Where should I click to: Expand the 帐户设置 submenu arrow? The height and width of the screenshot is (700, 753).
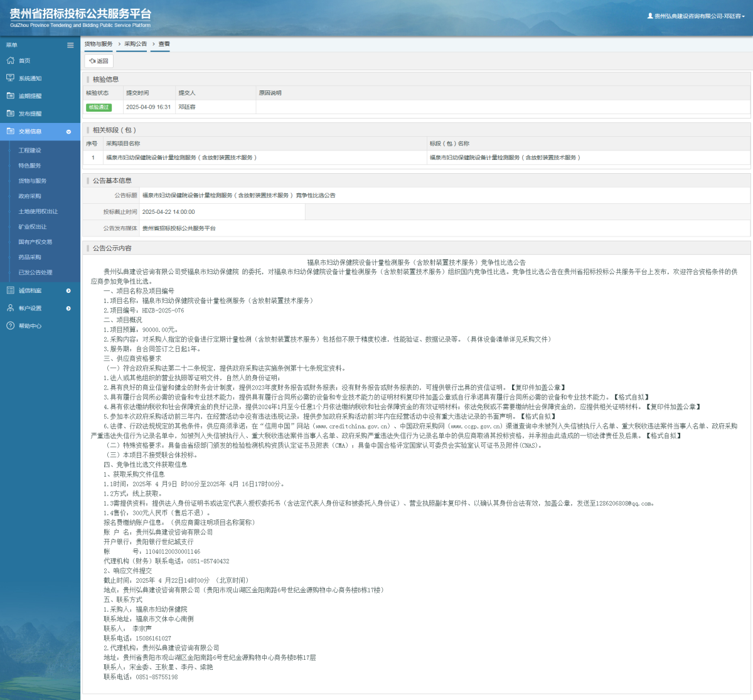point(68,308)
